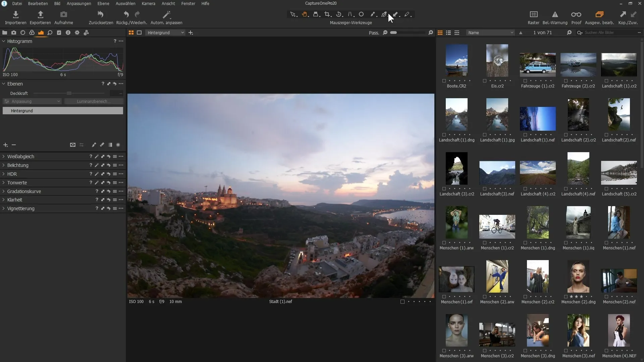Open the Hintergrund layer dropdown in viewer
This screenshot has height=362, width=644.
165,33
